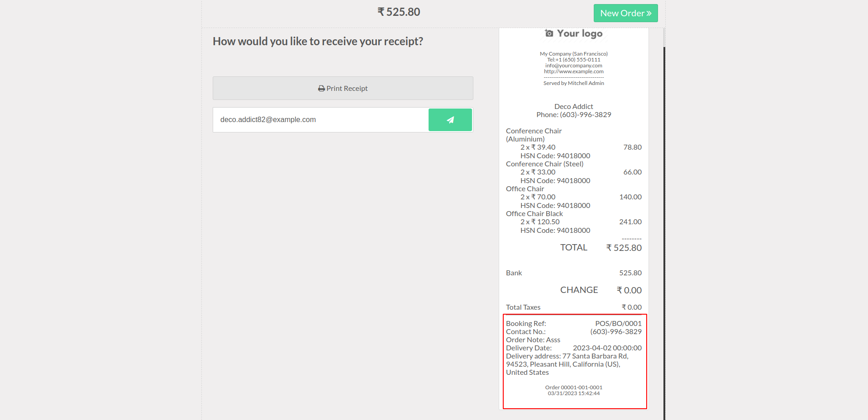Click the Order 00001-001-0001 number
The image size is (868, 420).
coord(573,387)
